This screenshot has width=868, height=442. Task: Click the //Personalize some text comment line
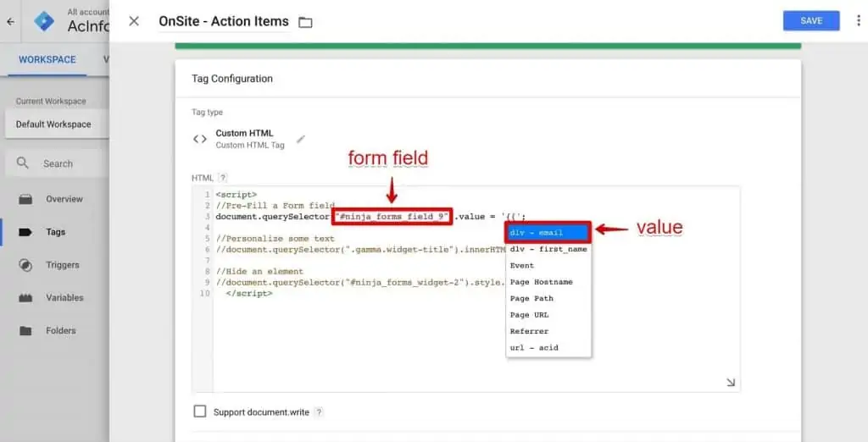coord(275,239)
